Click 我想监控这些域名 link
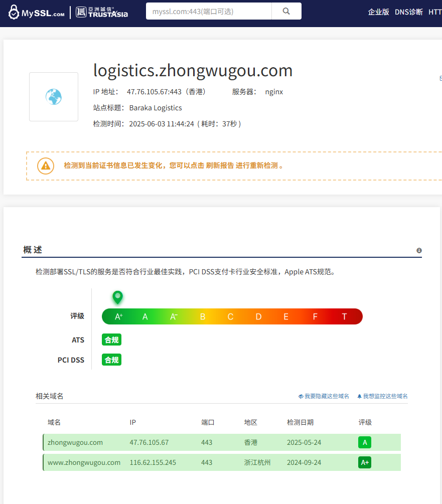 (x=382, y=396)
